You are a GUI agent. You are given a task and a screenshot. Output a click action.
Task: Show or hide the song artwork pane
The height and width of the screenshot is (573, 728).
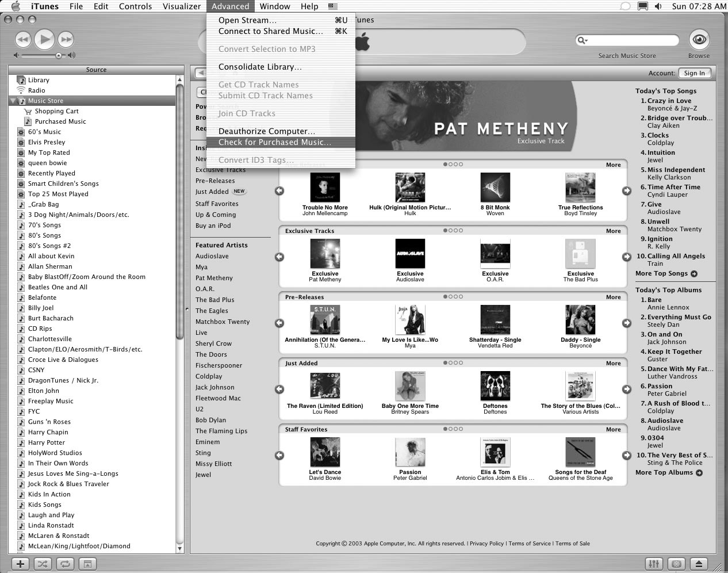click(87, 564)
